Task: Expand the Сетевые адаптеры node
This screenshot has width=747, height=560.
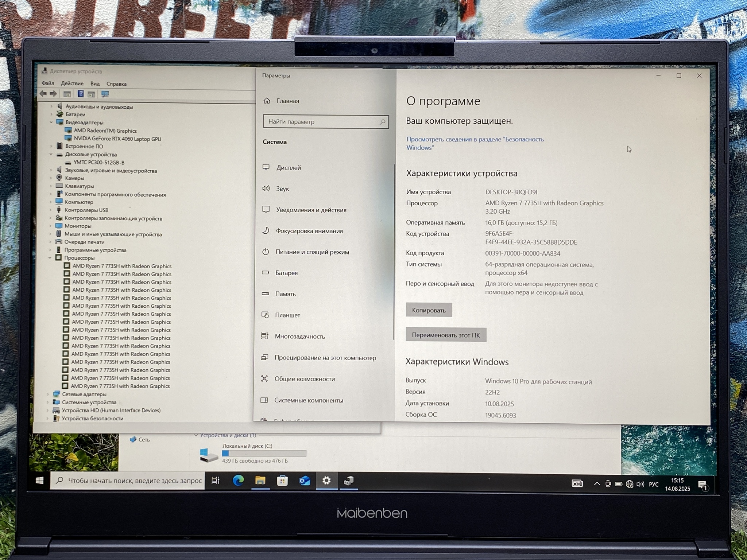Action: point(48,394)
